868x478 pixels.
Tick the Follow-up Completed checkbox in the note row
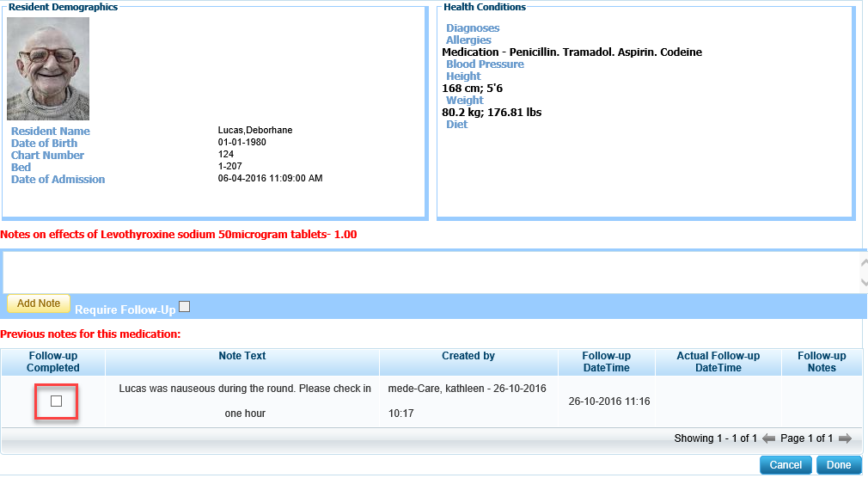(57, 401)
